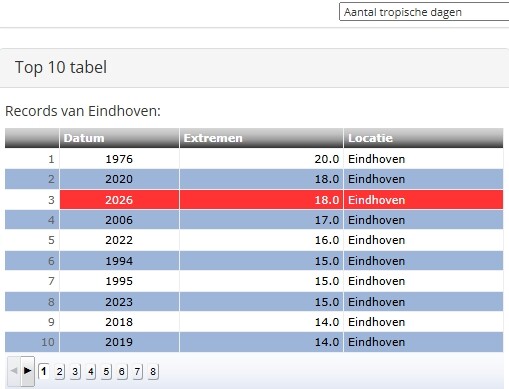509x389 pixels.
Task: Select the 1976 record row
Action: [254, 159]
